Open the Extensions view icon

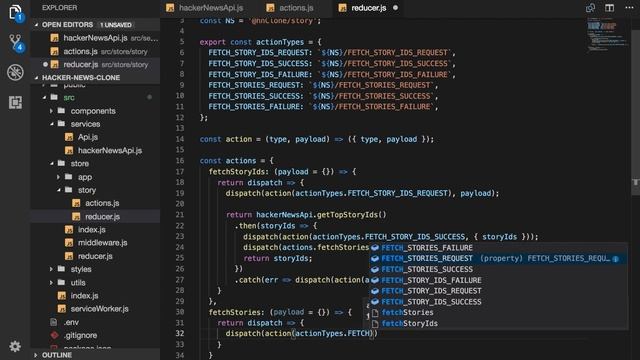[15, 102]
